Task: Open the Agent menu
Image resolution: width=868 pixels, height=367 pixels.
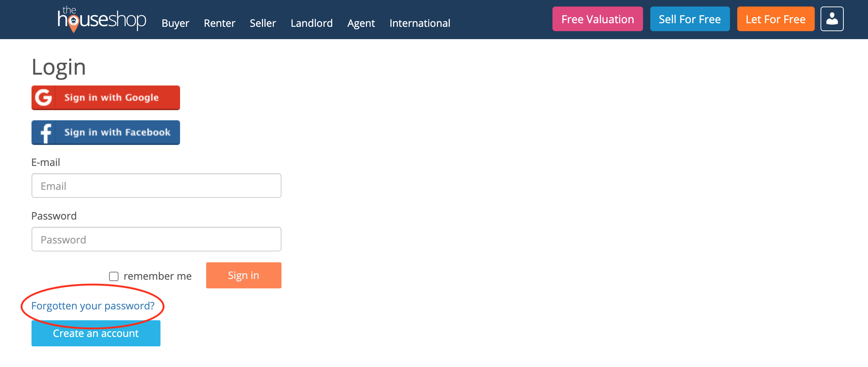Action: click(x=361, y=23)
